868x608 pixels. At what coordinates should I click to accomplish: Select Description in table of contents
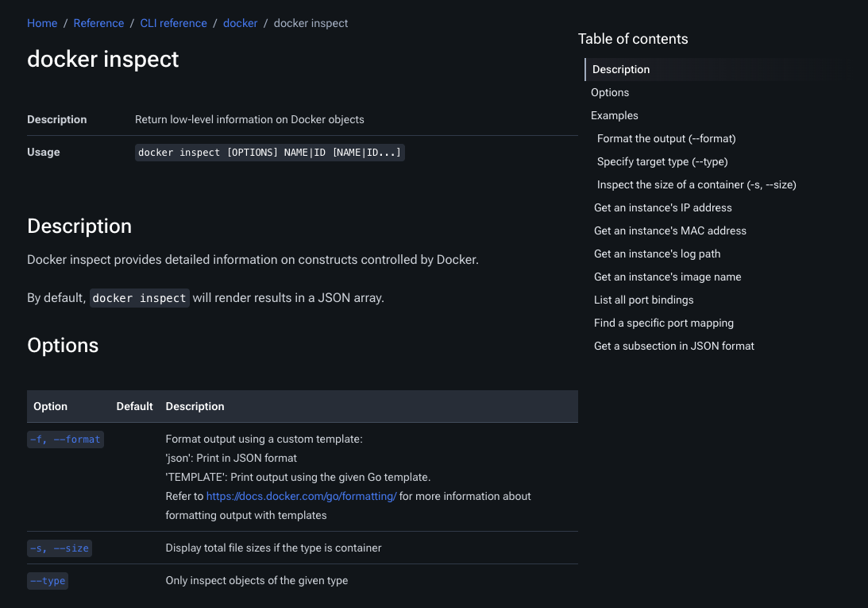(621, 69)
